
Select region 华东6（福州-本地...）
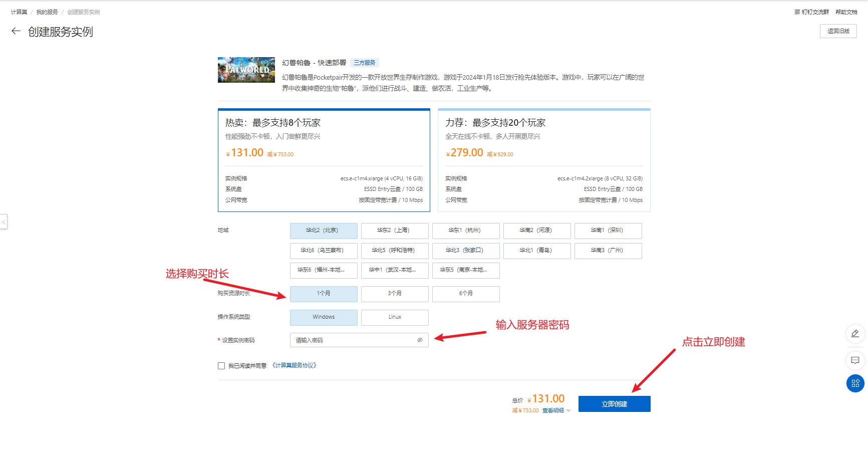(324, 271)
